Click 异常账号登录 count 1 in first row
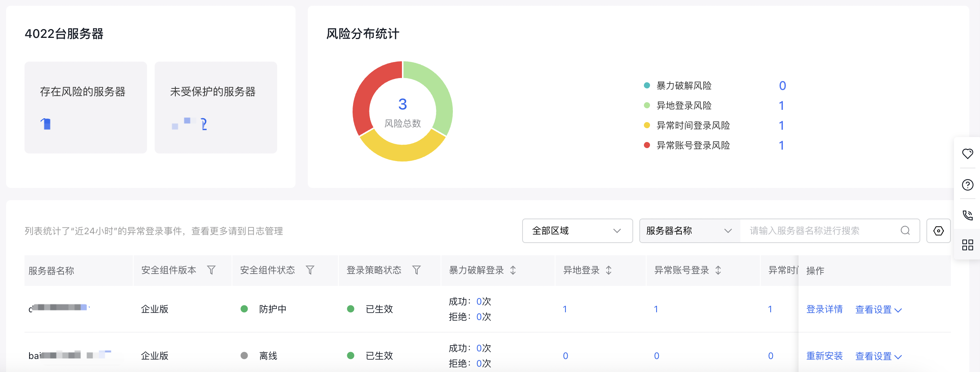The height and width of the screenshot is (372, 980). [656, 309]
